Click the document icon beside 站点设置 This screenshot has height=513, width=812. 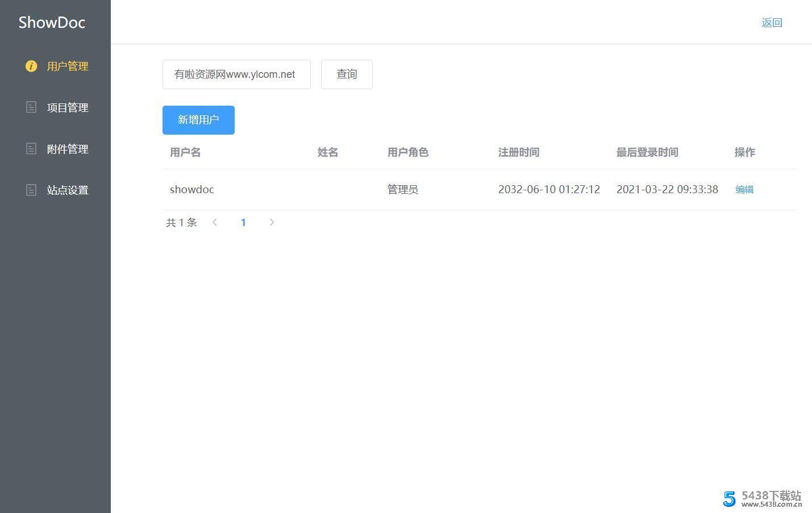click(x=31, y=190)
